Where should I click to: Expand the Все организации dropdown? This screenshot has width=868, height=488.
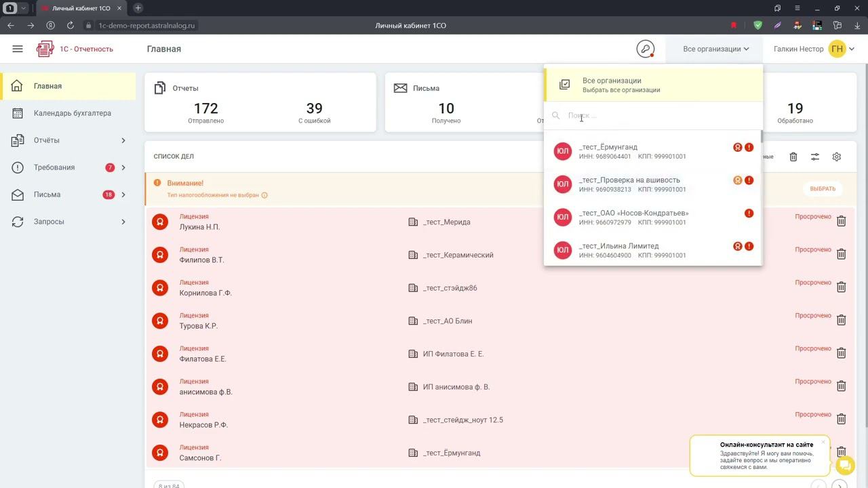715,49
